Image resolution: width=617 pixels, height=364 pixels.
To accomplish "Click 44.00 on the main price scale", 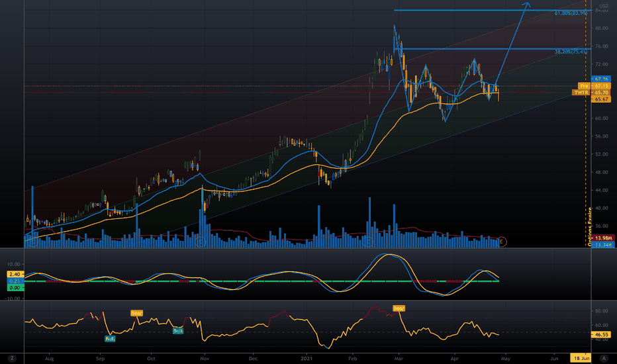I will (x=602, y=190).
